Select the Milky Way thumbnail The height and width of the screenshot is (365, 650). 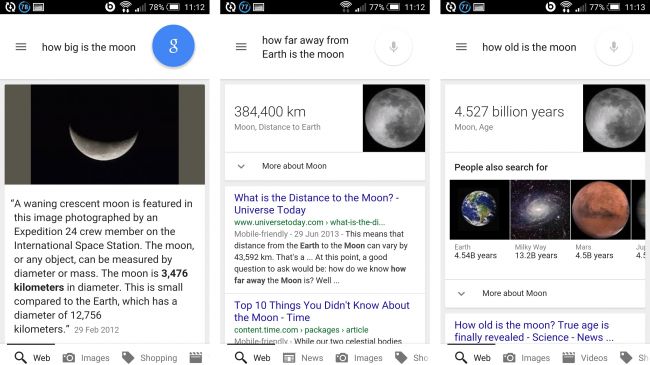pyautogui.click(x=540, y=209)
